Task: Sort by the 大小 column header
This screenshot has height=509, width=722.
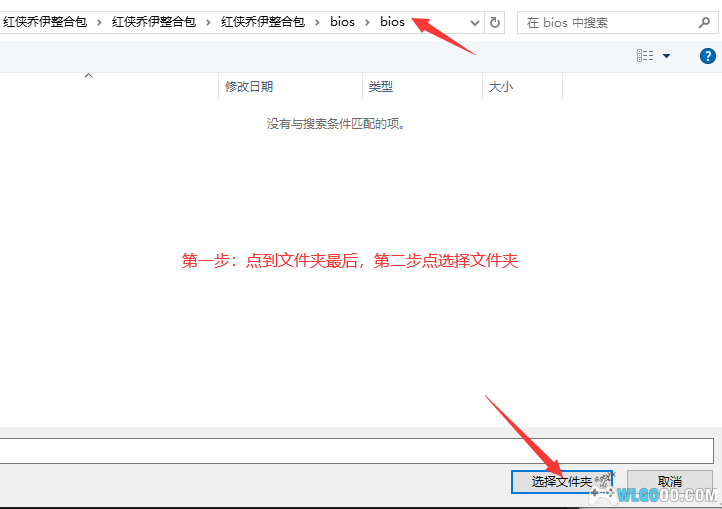Action: tap(501, 87)
